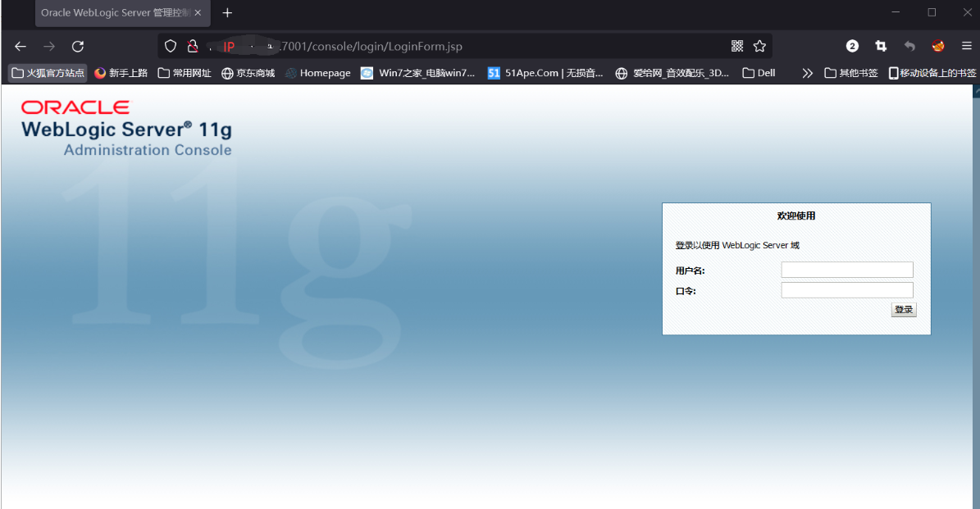Click the undo arrow toolbar icon
Viewport: 980px width, 509px height.
pos(909,46)
